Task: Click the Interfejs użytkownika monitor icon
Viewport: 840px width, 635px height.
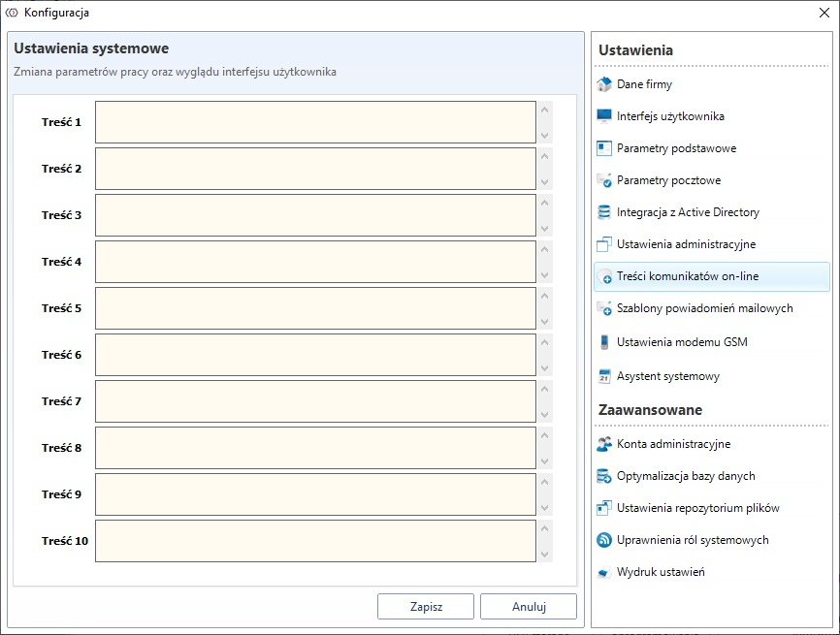Action: 604,116
